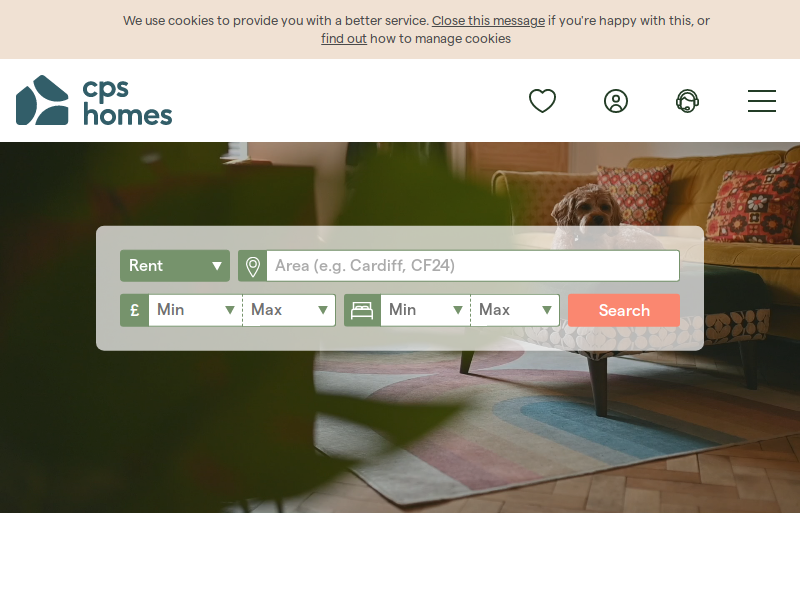Expand the Rent type dropdown

pos(175,266)
